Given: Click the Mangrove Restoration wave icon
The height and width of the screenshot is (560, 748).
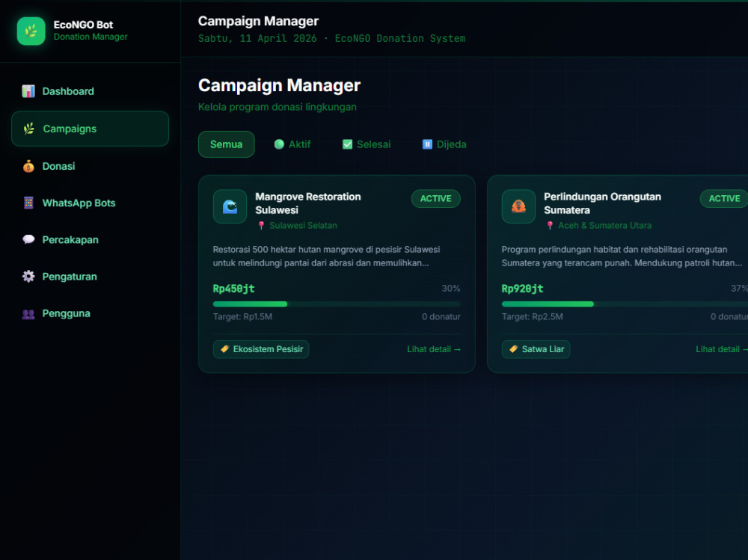Looking at the screenshot, I should point(230,206).
